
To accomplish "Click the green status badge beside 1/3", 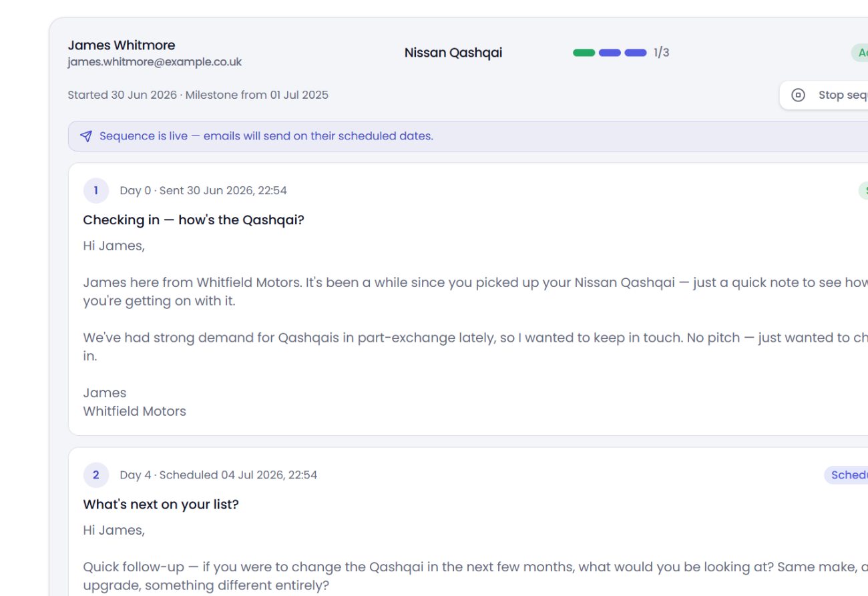I will pos(859,53).
